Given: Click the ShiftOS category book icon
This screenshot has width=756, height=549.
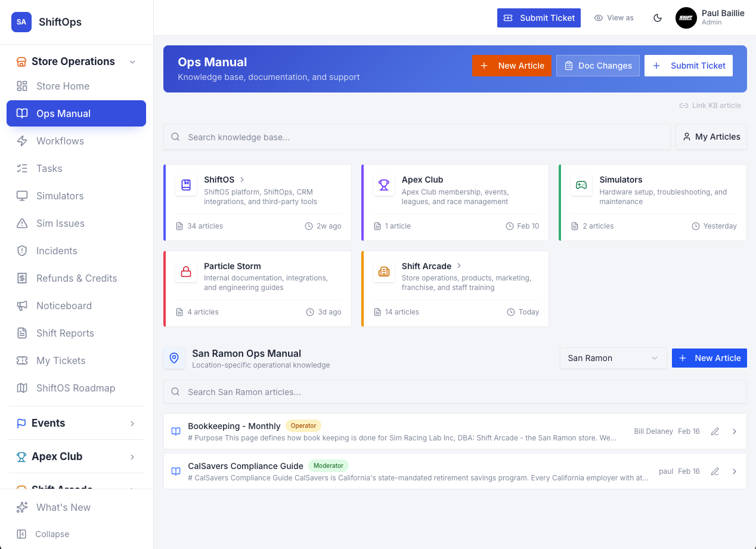Looking at the screenshot, I should [186, 185].
